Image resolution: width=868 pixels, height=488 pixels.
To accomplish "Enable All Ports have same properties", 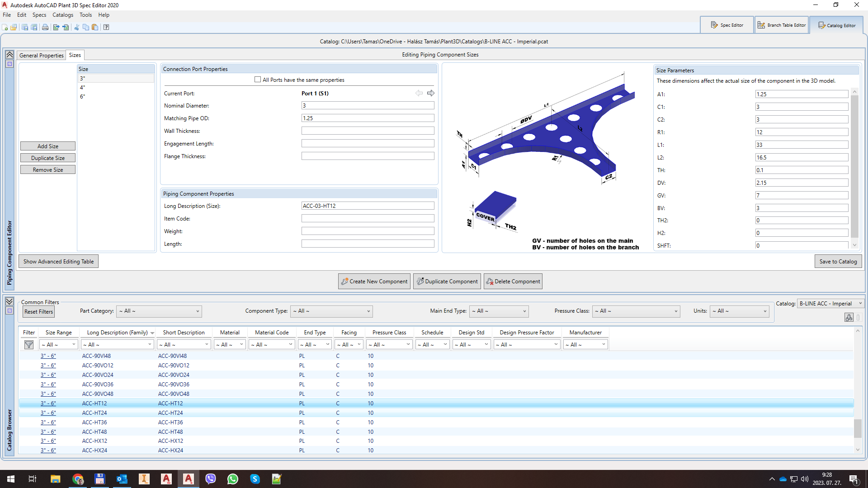I will [258, 80].
